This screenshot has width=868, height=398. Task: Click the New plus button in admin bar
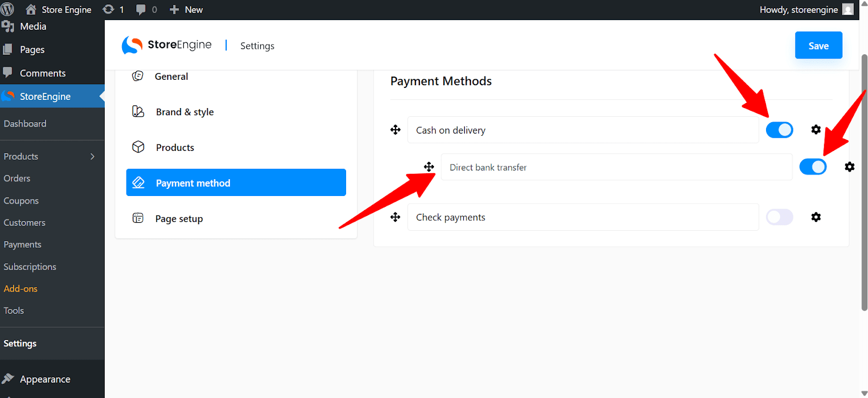186,10
